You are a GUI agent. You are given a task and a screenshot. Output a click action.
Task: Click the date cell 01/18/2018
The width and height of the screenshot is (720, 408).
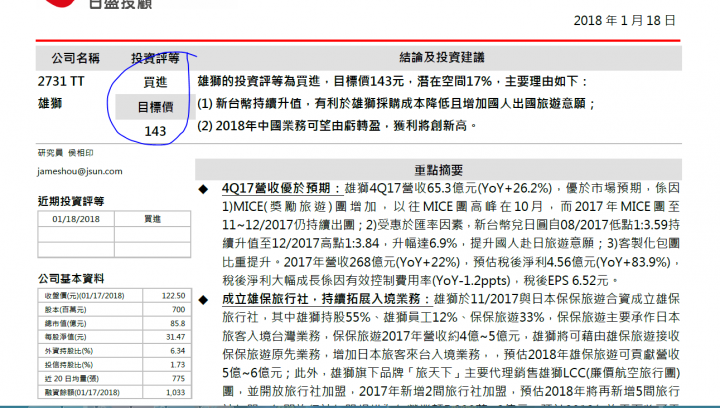click(76, 219)
